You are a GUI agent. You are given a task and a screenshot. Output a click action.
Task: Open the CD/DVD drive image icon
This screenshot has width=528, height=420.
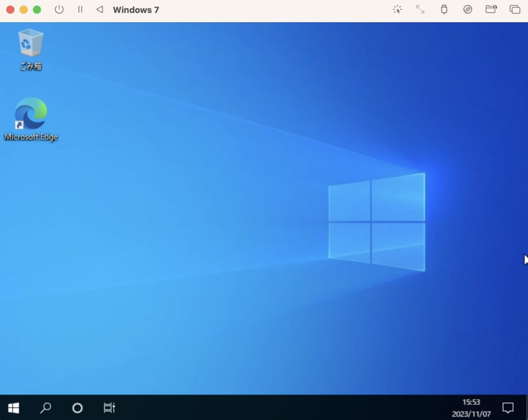468,9
